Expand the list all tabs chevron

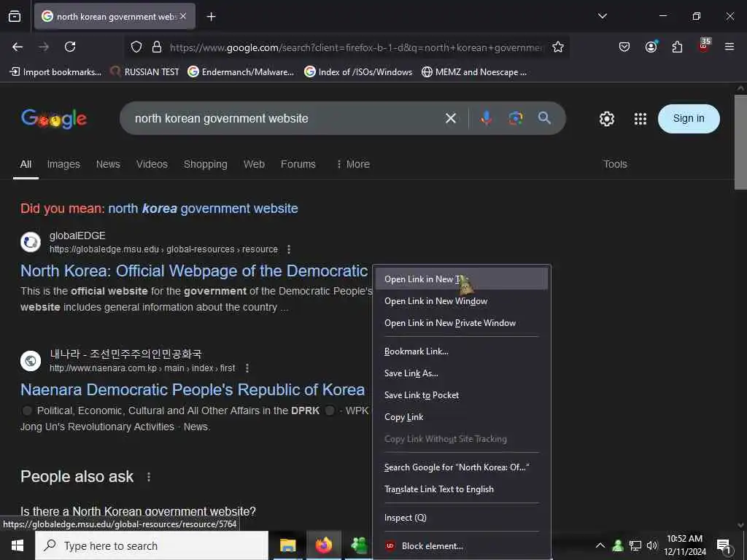point(602,16)
